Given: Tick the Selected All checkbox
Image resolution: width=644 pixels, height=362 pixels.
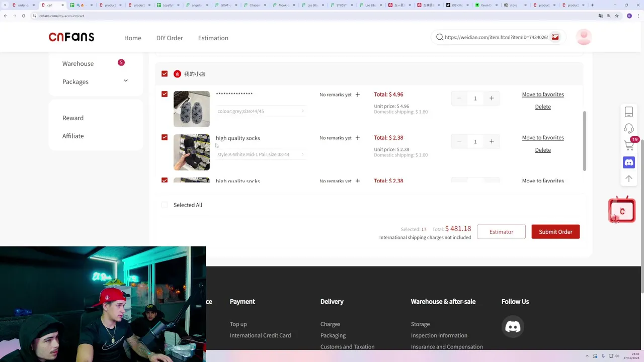Looking at the screenshot, I should click(165, 205).
